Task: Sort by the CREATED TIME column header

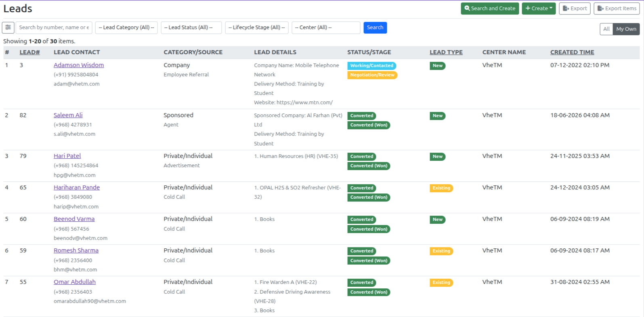Action: pos(572,52)
